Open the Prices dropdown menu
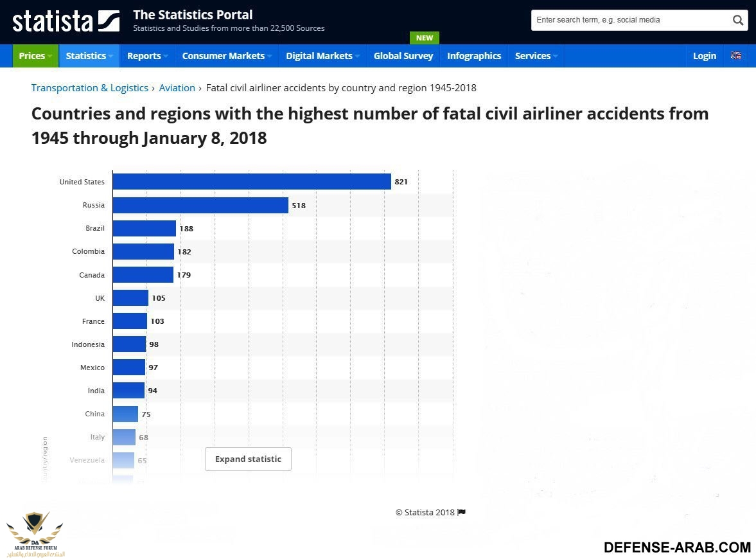Viewport: 756px width, 559px height. (x=36, y=56)
